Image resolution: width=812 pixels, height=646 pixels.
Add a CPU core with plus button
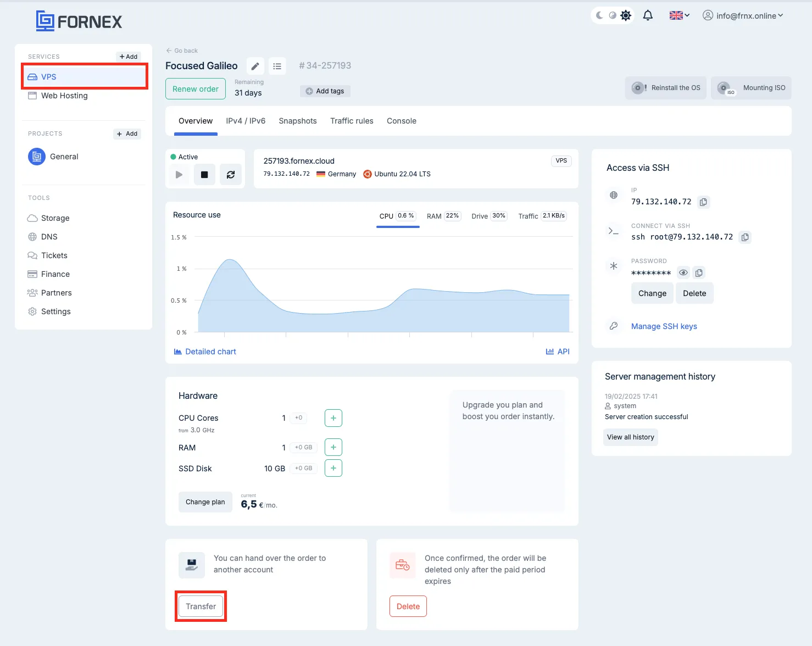coord(333,418)
